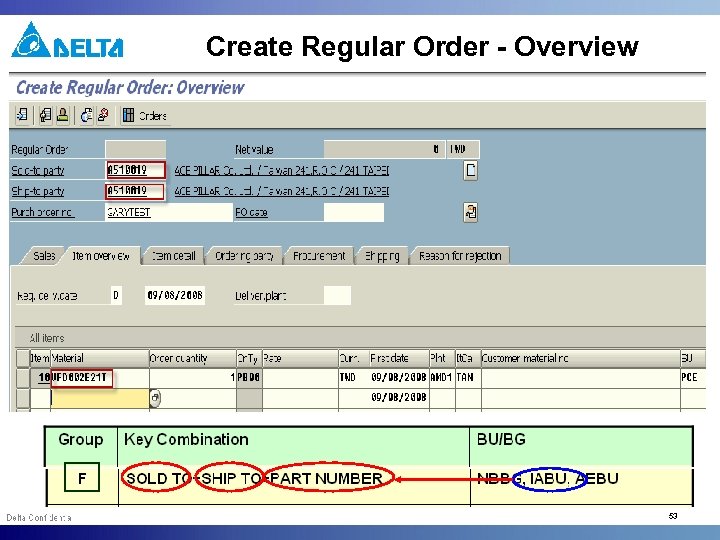Switch to the Ordering party tab
This screenshot has width=720, height=540.
coord(244,256)
